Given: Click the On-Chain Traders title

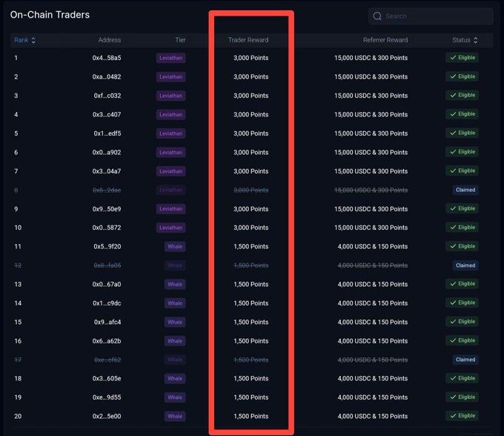Looking at the screenshot, I should click(x=50, y=15).
